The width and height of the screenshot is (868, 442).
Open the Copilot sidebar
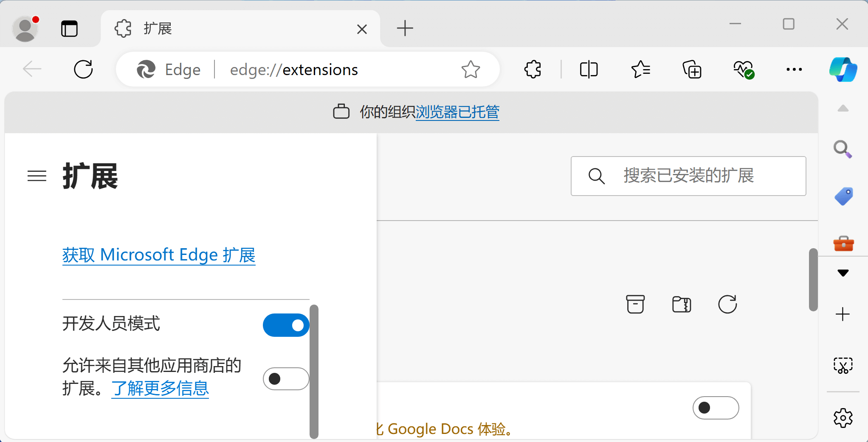[843, 69]
